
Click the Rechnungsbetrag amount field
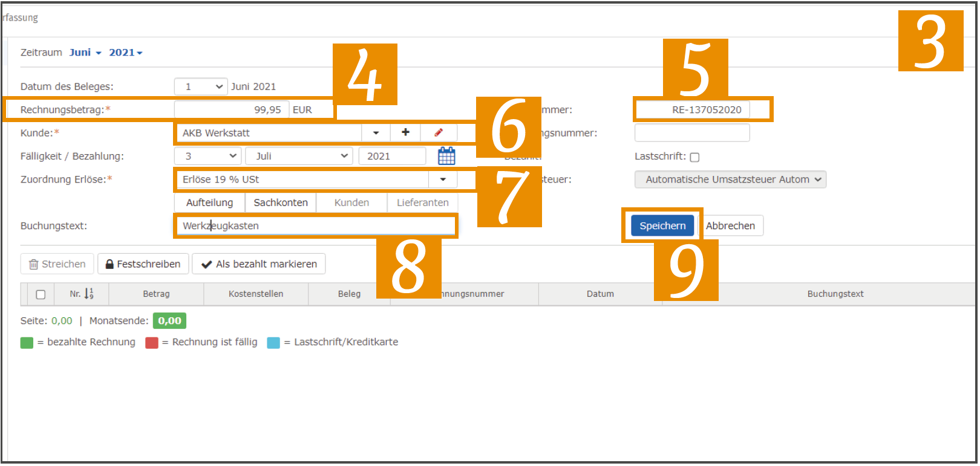232,109
